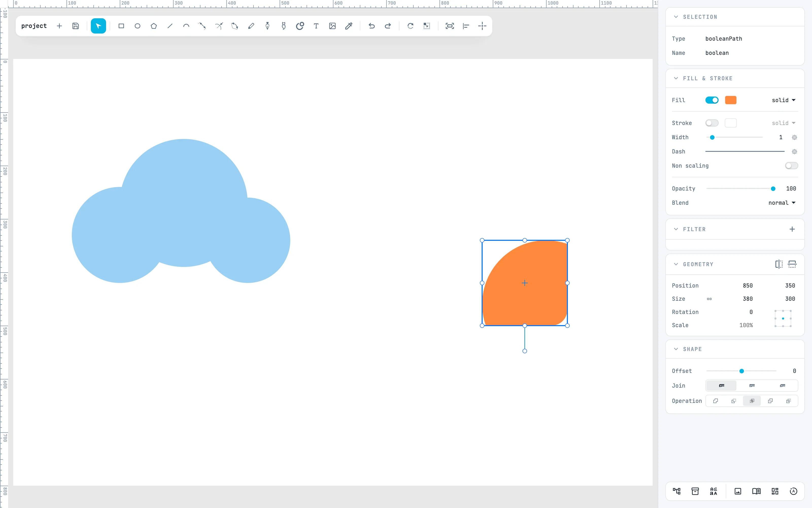Select the text tool
The height and width of the screenshot is (508, 812).
pyautogui.click(x=316, y=26)
